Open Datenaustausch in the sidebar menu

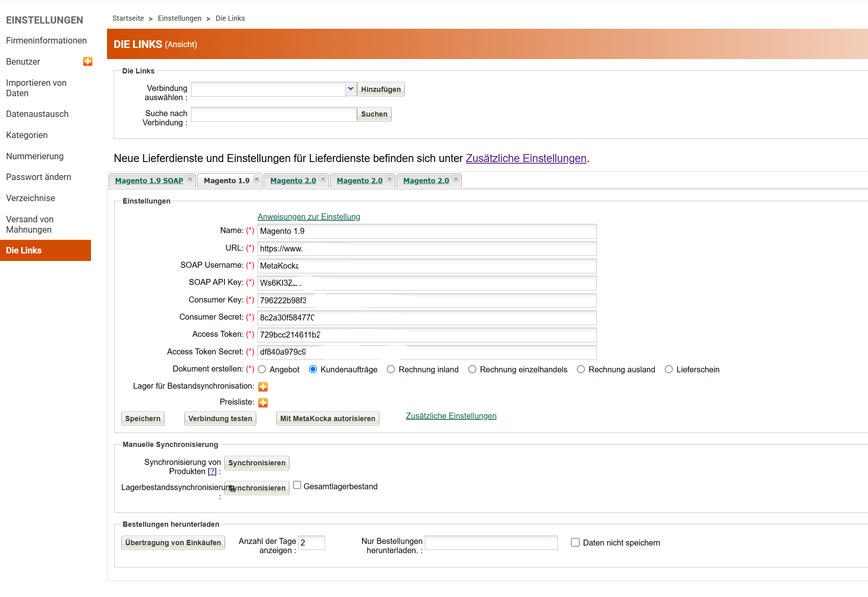37,114
